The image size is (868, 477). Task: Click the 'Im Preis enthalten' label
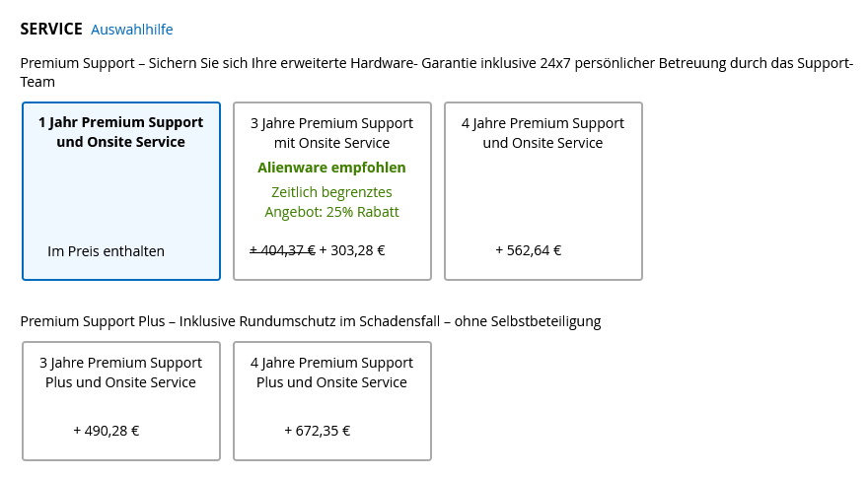(x=106, y=251)
